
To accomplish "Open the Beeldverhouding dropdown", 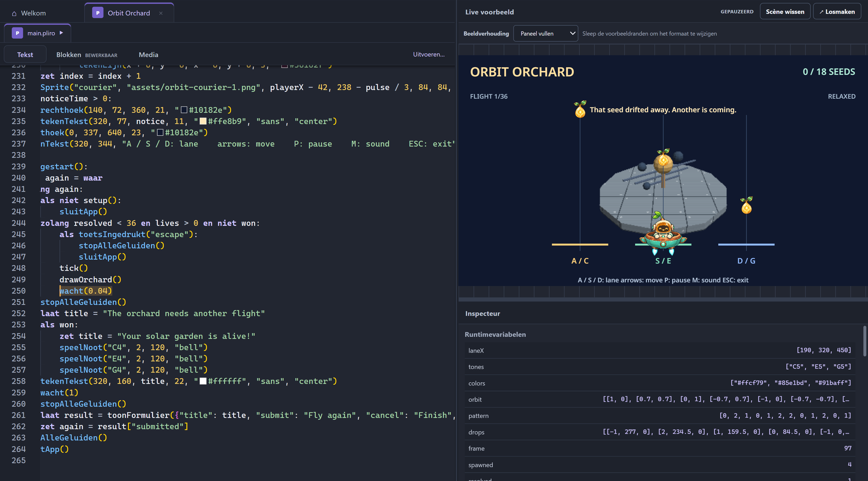I will 546,33.
